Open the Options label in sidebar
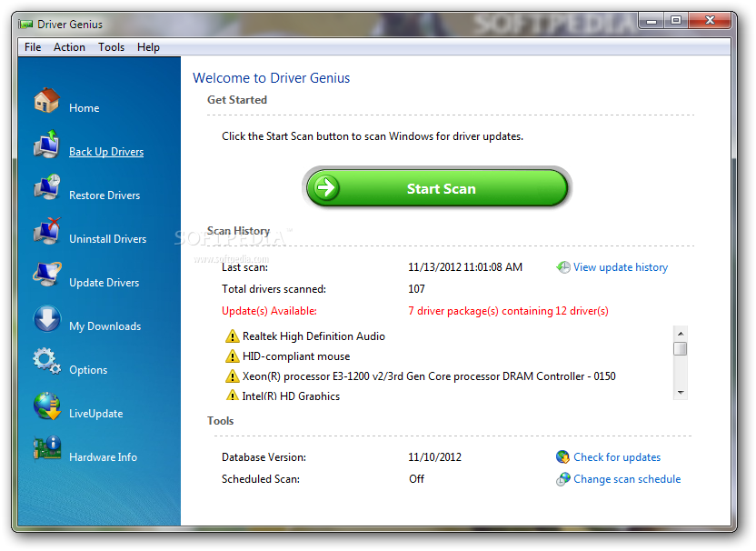This screenshot has width=756, height=551. tap(88, 370)
